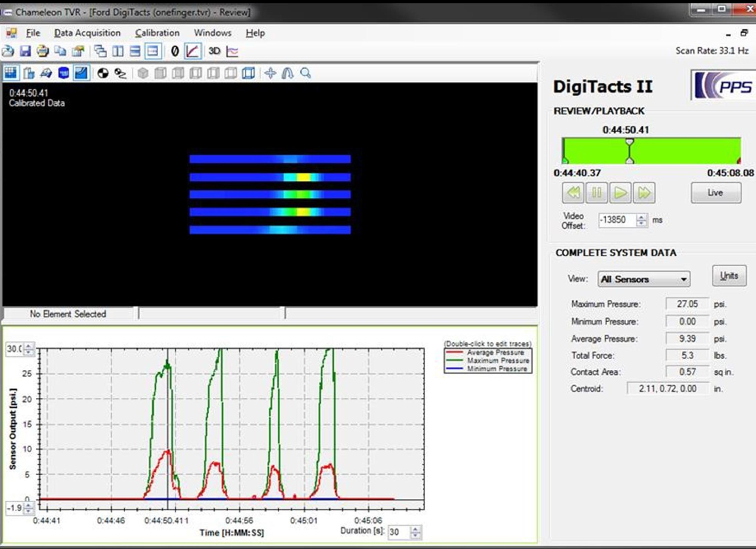Click the solid gray cube view icon
This screenshot has height=549, width=756.
[x=143, y=73]
